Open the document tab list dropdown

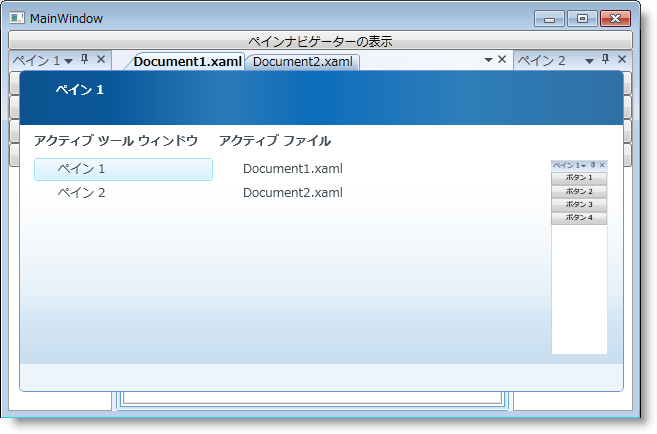coord(488,60)
